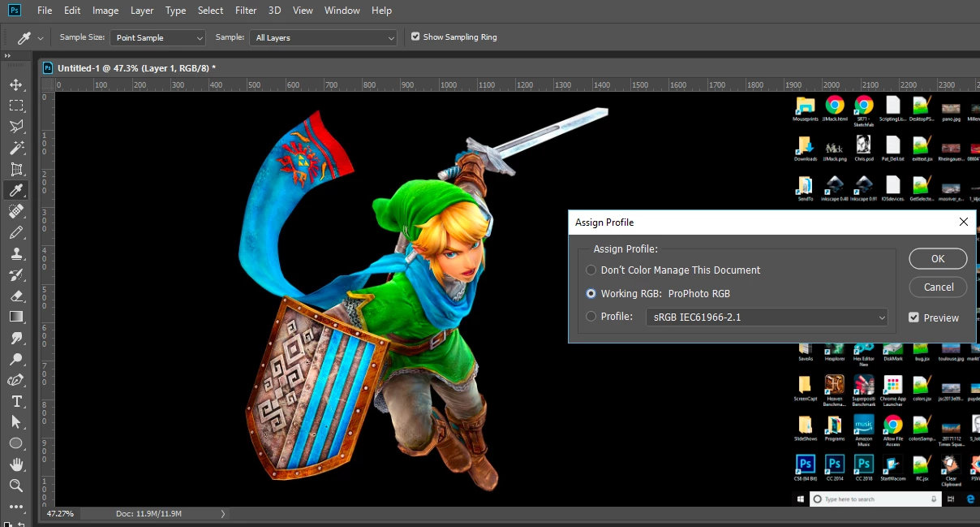
Task: Open the Image menu
Action: pyautogui.click(x=105, y=11)
